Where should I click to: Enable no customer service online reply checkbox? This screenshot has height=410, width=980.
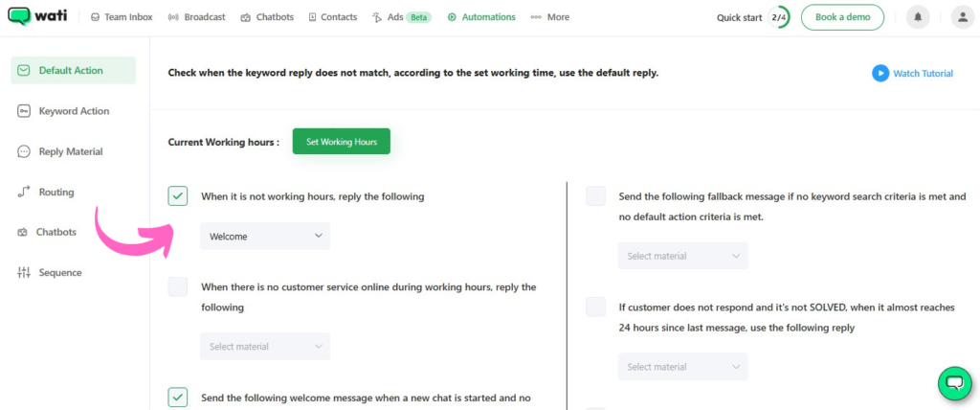(178, 286)
